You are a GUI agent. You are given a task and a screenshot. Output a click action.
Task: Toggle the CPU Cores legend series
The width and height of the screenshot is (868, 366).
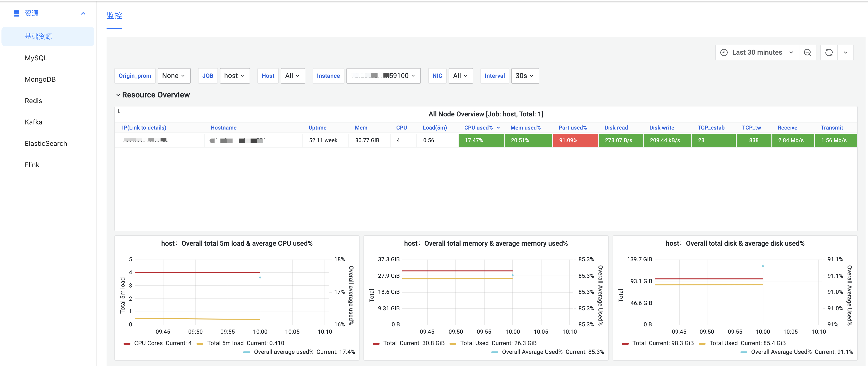148,343
